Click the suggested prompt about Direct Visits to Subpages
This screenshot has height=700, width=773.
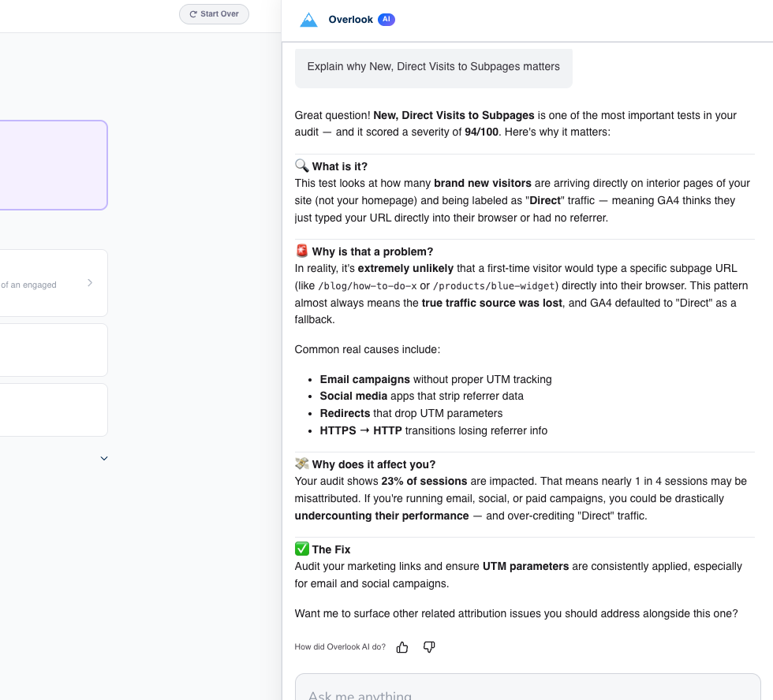click(433, 67)
